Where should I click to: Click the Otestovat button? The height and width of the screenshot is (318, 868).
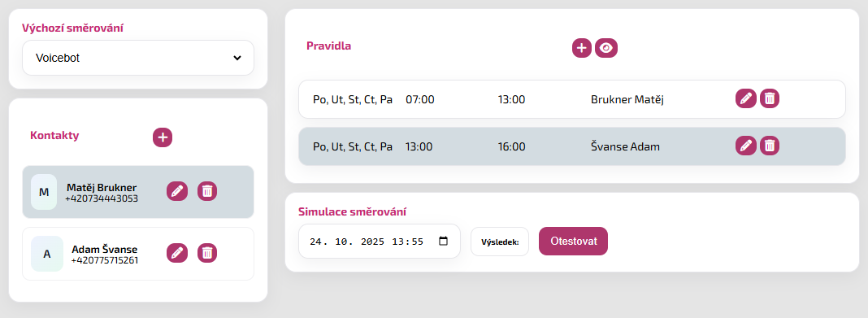pyautogui.click(x=573, y=241)
